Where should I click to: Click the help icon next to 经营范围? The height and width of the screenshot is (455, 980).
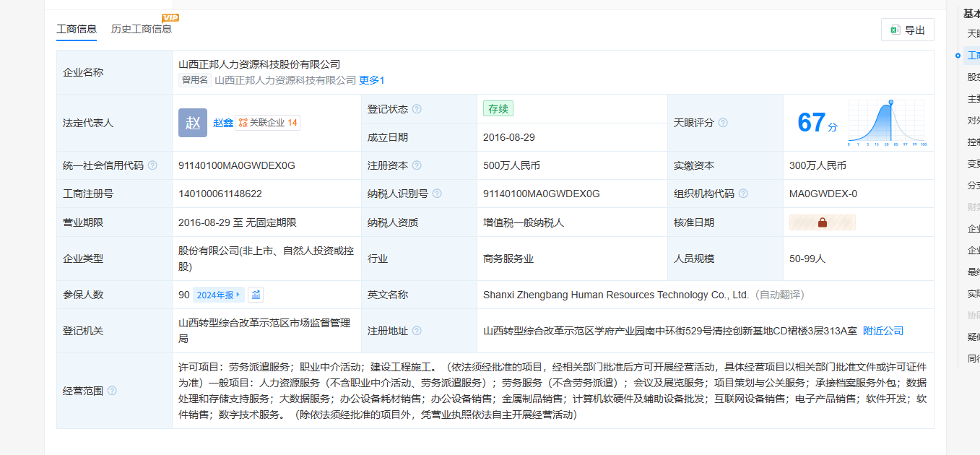[x=112, y=391]
